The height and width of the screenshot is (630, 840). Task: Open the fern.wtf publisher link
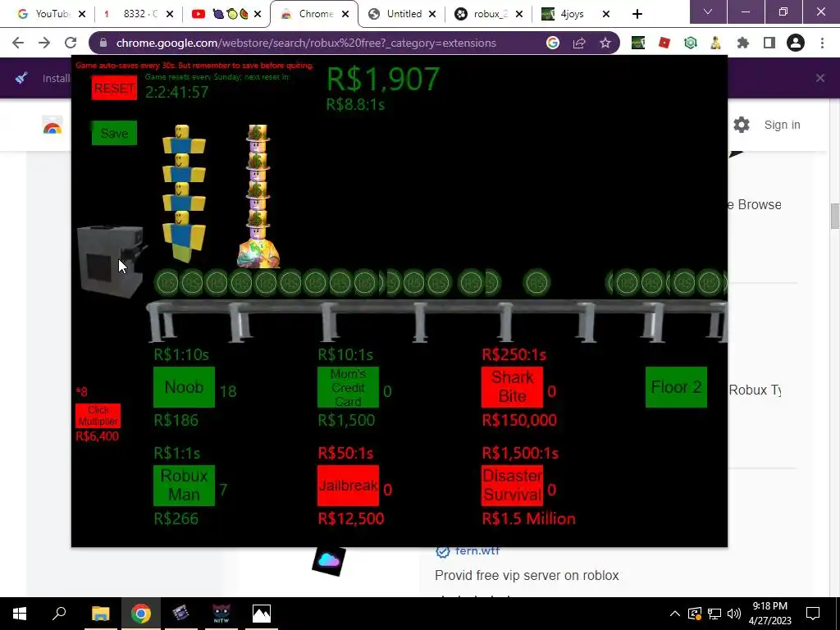(x=477, y=550)
